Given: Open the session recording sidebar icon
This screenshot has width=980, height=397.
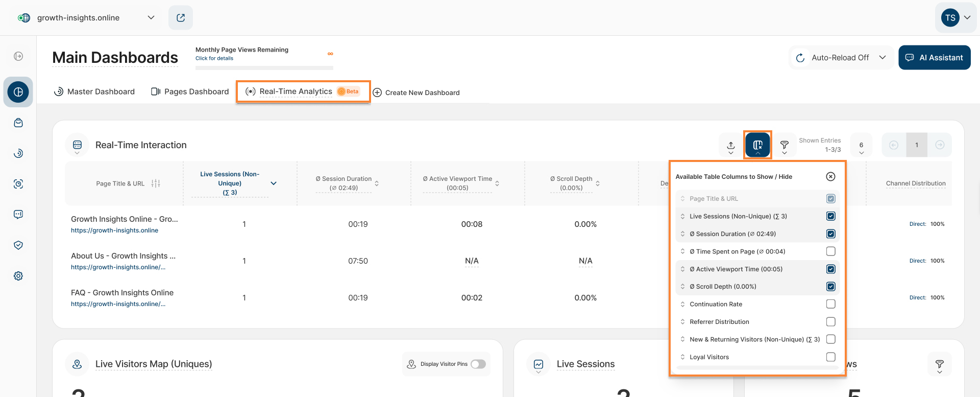Looking at the screenshot, I should click(18, 184).
